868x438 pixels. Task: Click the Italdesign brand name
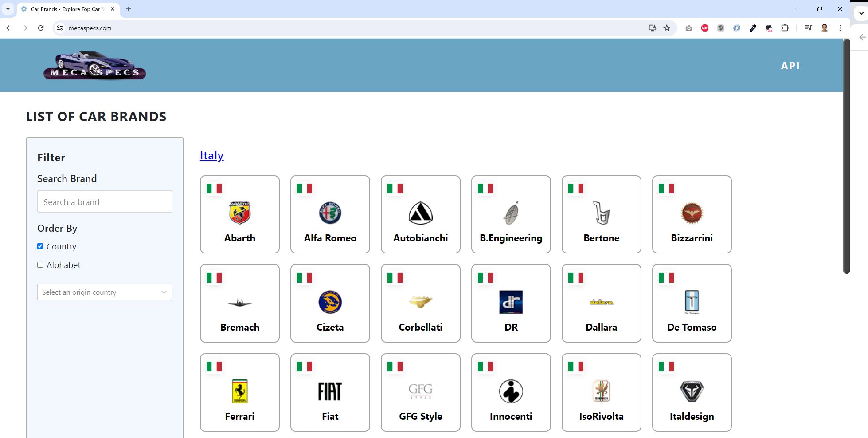click(x=692, y=416)
